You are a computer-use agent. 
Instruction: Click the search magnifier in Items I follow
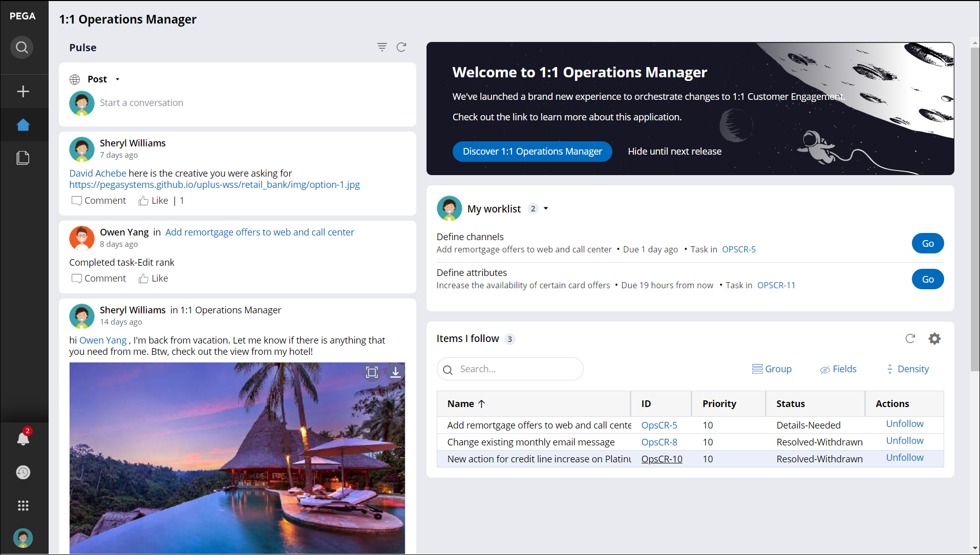coord(448,370)
